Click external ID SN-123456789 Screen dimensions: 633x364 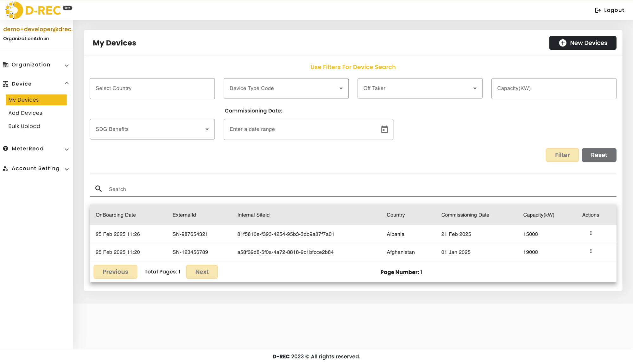pos(190,252)
